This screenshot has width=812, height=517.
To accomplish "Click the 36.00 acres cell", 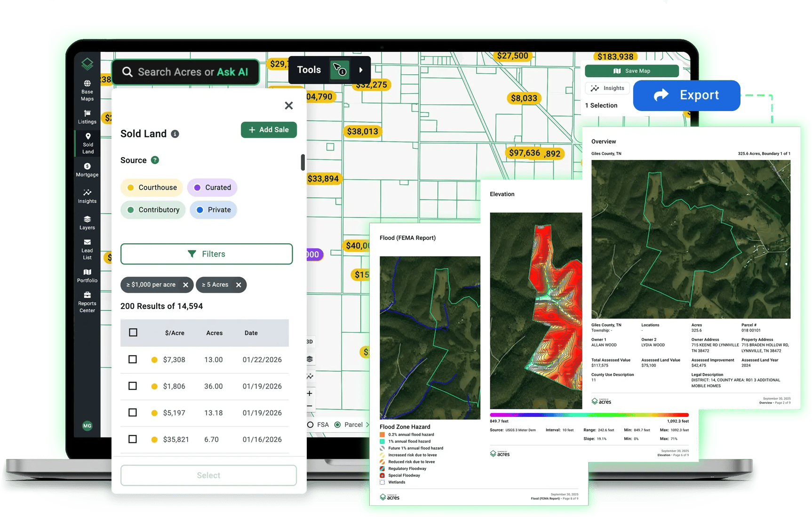I will tap(214, 386).
